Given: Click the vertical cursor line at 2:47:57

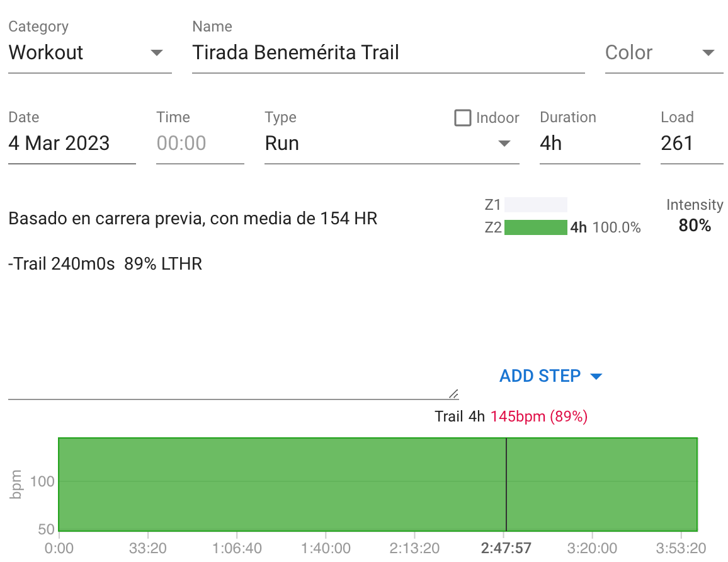Looking at the screenshot, I should [x=506, y=484].
